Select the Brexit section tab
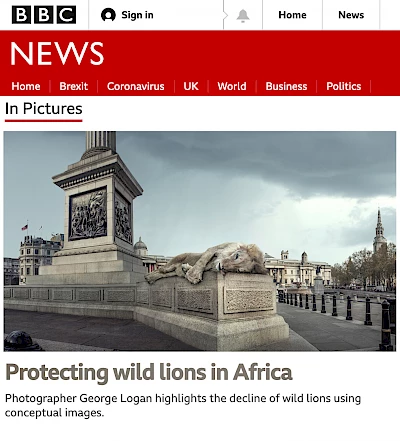Viewport: 400px width, 441px height. tap(74, 86)
